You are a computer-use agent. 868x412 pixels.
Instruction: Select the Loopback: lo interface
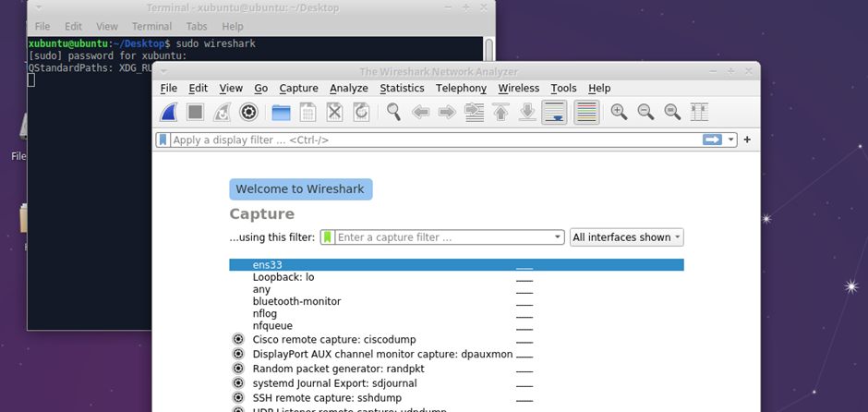pyautogui.click(x=456, y=277)
